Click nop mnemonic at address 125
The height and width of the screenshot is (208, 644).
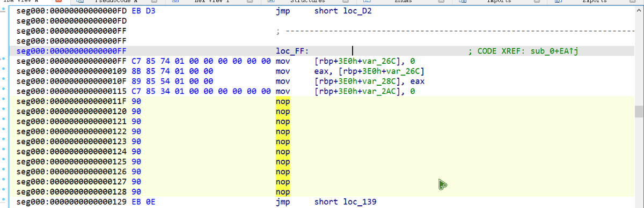coord(282,162)
